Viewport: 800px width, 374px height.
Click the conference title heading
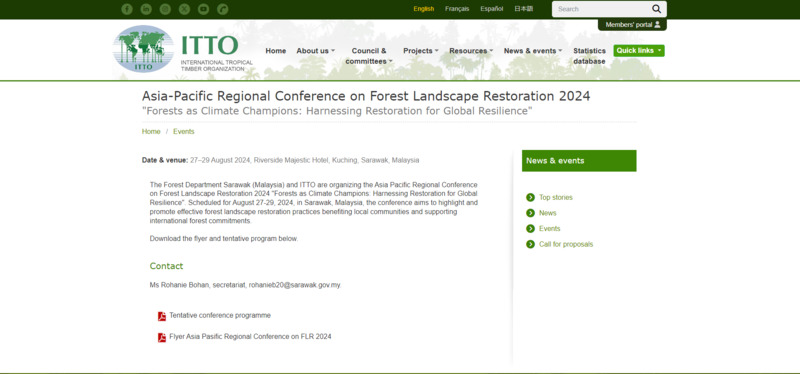click(x=366, y=96)
